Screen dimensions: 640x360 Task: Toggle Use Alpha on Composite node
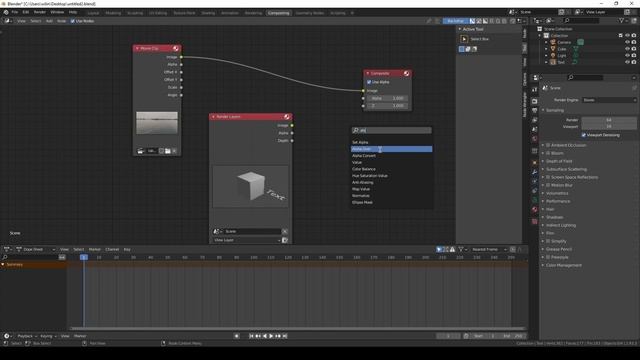pyautogui.click(x=369, y=82)
